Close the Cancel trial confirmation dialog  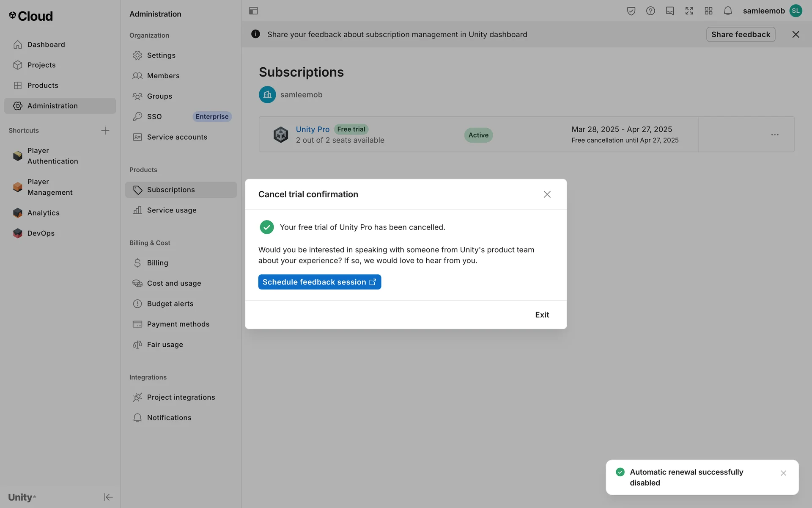547,194
